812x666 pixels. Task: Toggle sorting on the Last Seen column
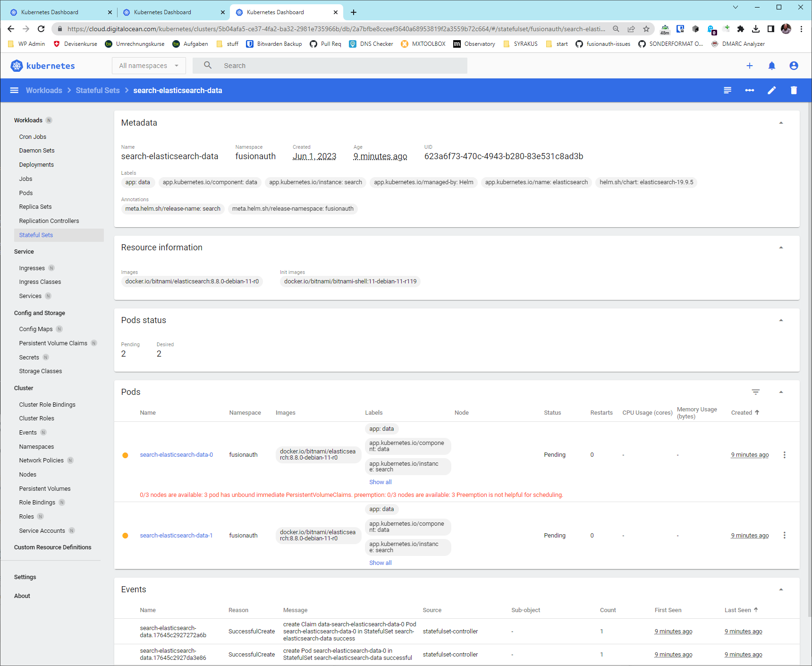point(740,610)
